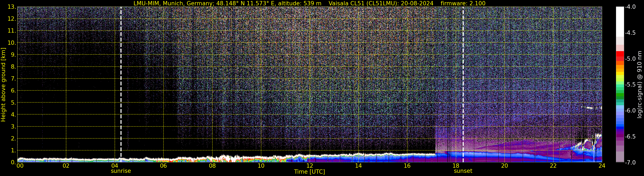The width and height of the screenshot is (644, 176).
Task: Click the 'log(rc-signal) @ 910 nm' colorbar label
Action: tap(640, 85)
